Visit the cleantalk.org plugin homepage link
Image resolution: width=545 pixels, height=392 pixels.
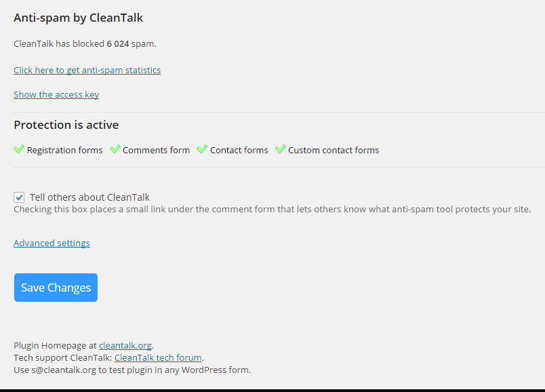(x=125, y=345)
